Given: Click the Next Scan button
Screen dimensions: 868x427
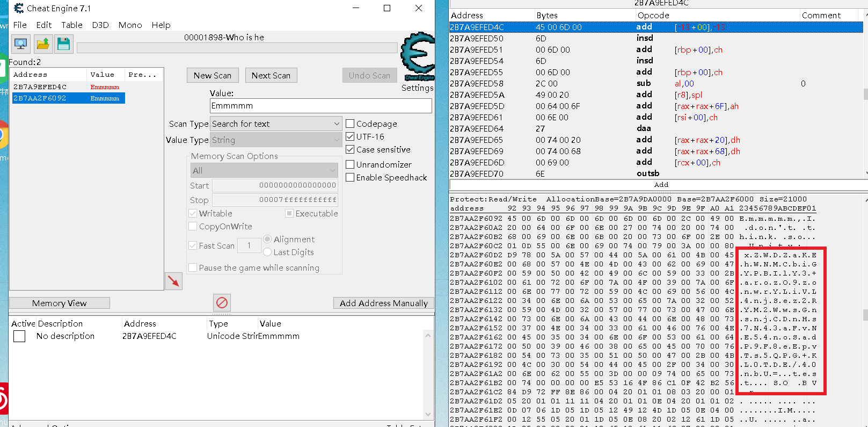Looking at the screenshot, I should tap(271, 75).
